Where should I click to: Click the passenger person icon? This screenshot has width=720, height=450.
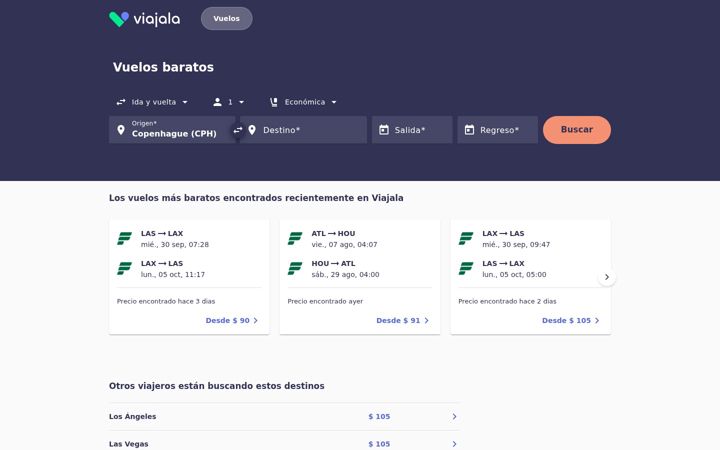[x=217, y=102]
